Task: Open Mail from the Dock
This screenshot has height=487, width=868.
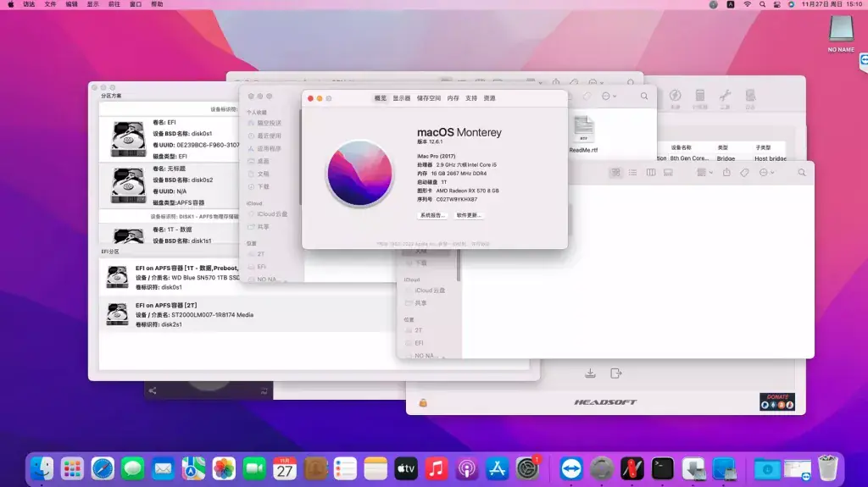Action: (x=163, y=468)
